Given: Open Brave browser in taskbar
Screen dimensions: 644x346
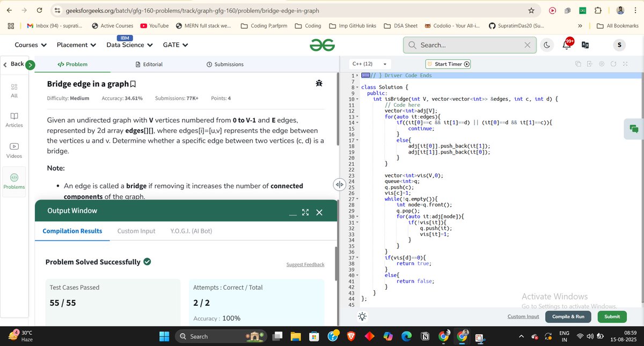Looking at the screenshot, I should [350, 336].
